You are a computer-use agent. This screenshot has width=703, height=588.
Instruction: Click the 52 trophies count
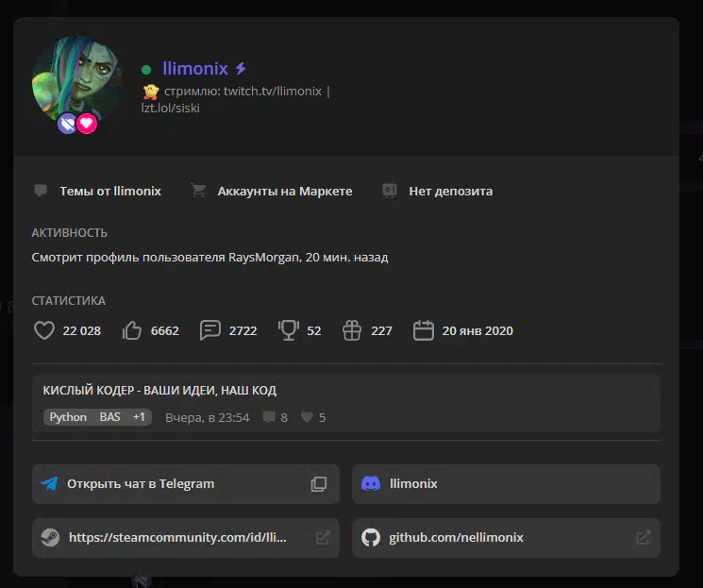click(x=314, y=331)
